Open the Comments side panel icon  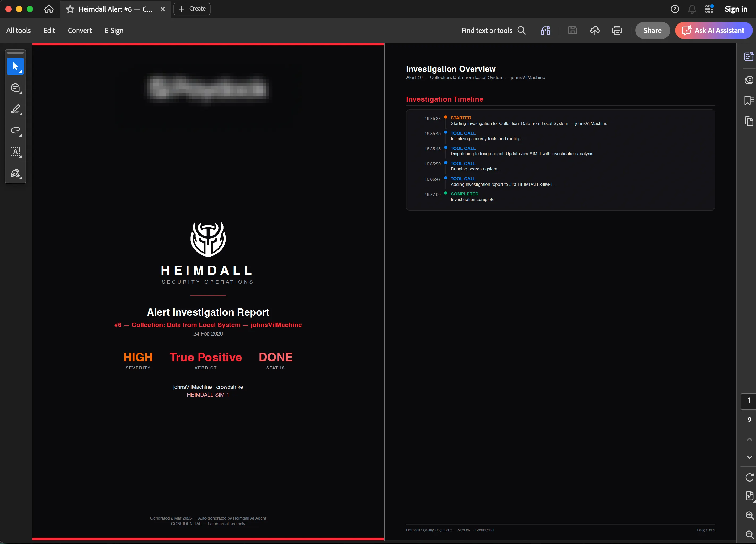749,80
